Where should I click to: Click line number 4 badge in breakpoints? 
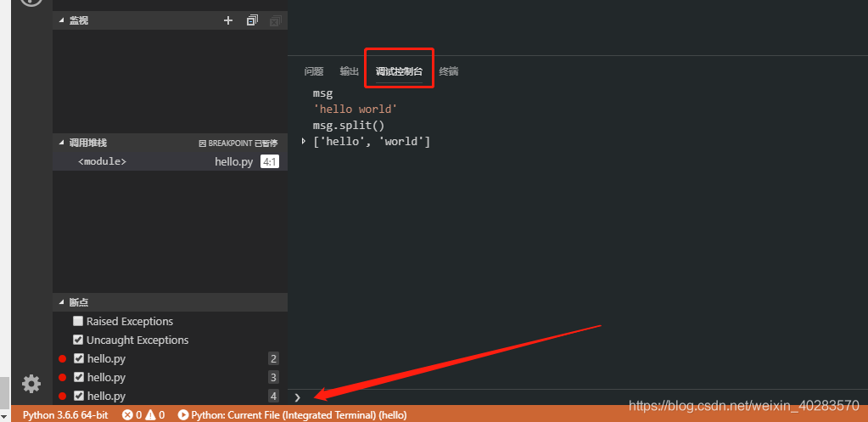pyautogui.click(x=273, y=396)
